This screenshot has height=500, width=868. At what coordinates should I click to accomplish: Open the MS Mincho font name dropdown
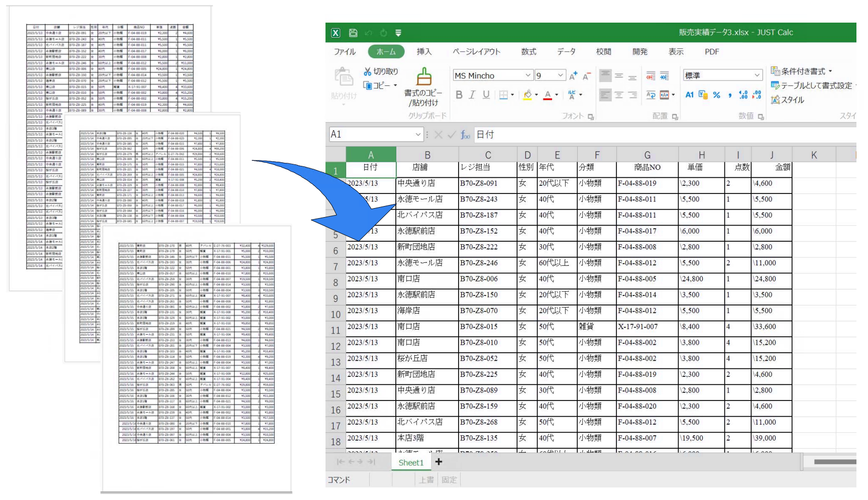(x=528, y=75)
